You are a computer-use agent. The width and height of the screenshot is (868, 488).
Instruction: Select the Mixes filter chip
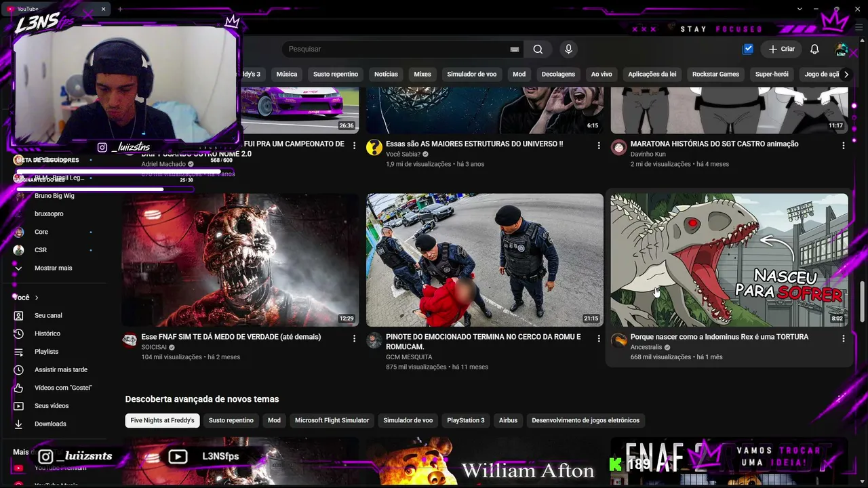pyautogui.click(x=422, y=75)
